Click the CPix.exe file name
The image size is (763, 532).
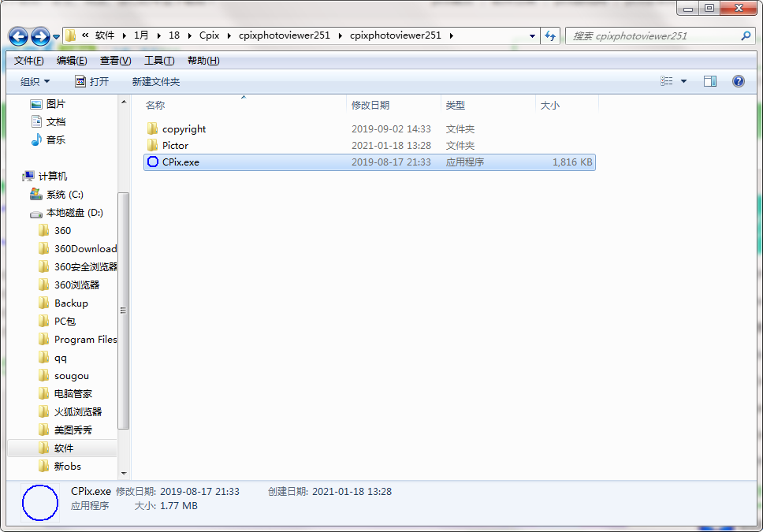click(x=181, y=162)
